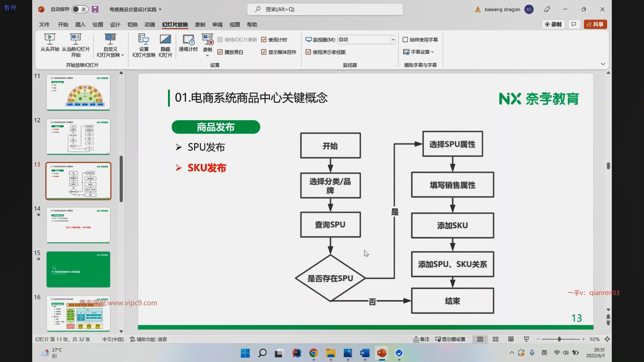Click the save icon in title bar
The width and height of the screenshot is (644, 362).
tap(95, 9)
